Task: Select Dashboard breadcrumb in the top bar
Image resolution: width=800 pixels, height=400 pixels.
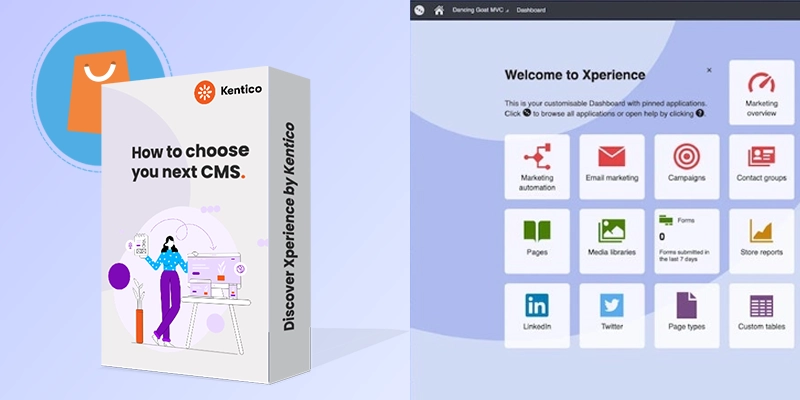Action: tap(531, 10)
